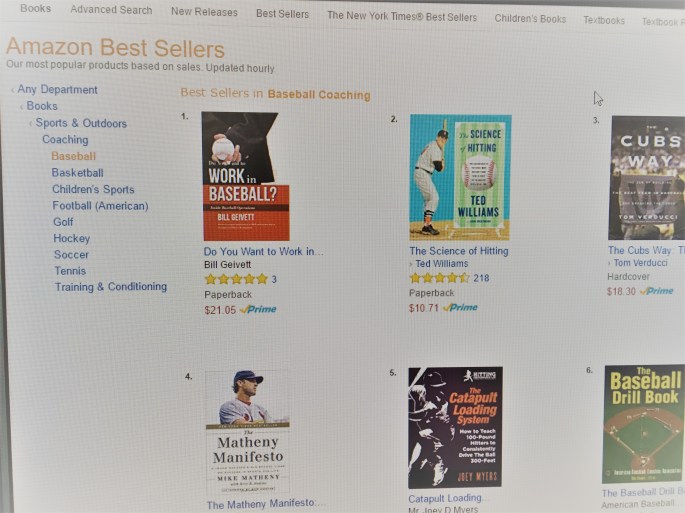This screenshot has width=685, height=513.
Task: Collapse to the Books category in the sidebar
Action: click(x=42, y=106)
